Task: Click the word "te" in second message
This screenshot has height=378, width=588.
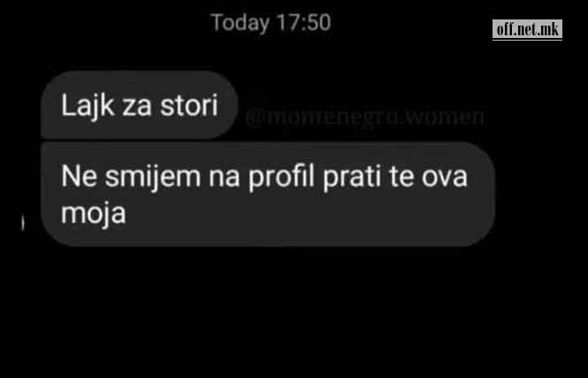Action: pyautogui.click(x=401, y=177)
